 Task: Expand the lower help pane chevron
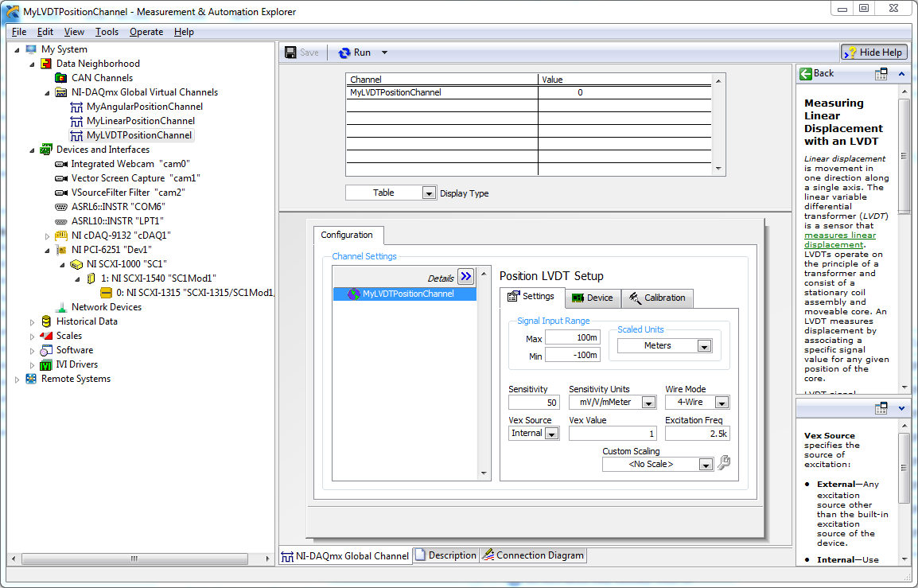point(901,409)
